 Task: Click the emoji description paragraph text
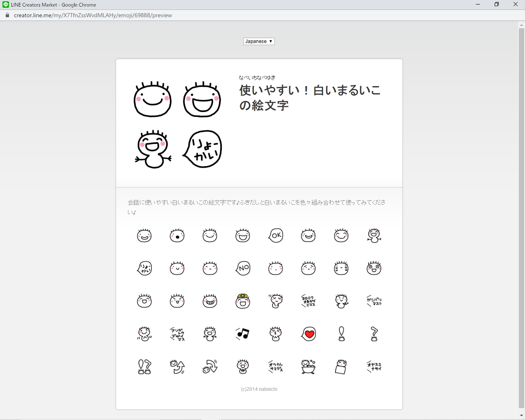(257, 207)
